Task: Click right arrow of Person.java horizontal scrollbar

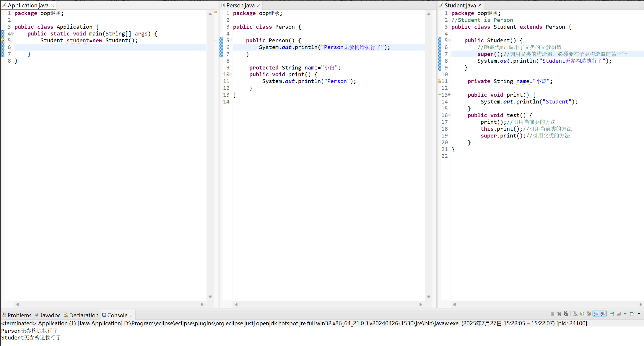Action: [x=421, y=304]
